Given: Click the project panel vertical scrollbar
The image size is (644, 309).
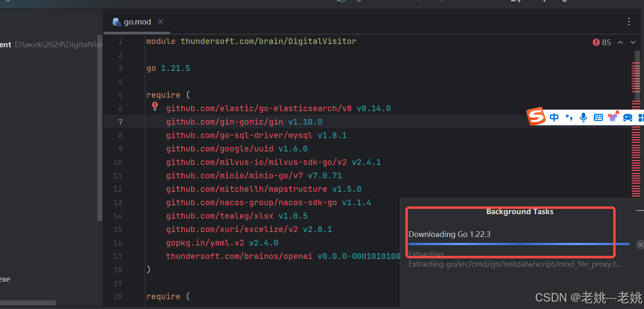Looking at the screenshot, I should coord(99,128).
